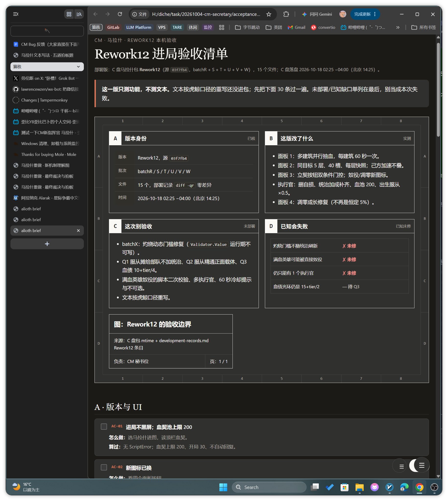448x501 pixels.
Task: Open the weather widget showing 16°C
Action: (26, 487)
